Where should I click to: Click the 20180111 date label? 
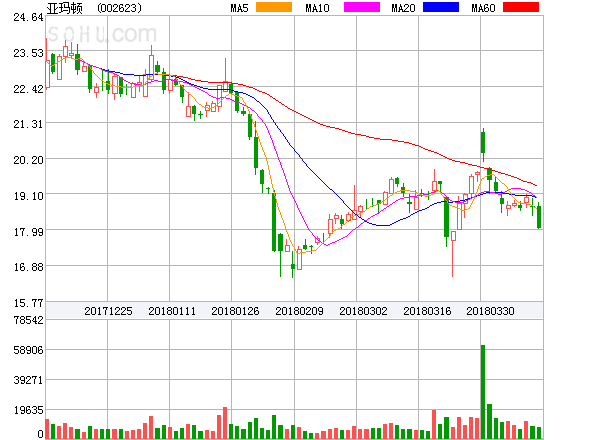(x=172, y=311)
